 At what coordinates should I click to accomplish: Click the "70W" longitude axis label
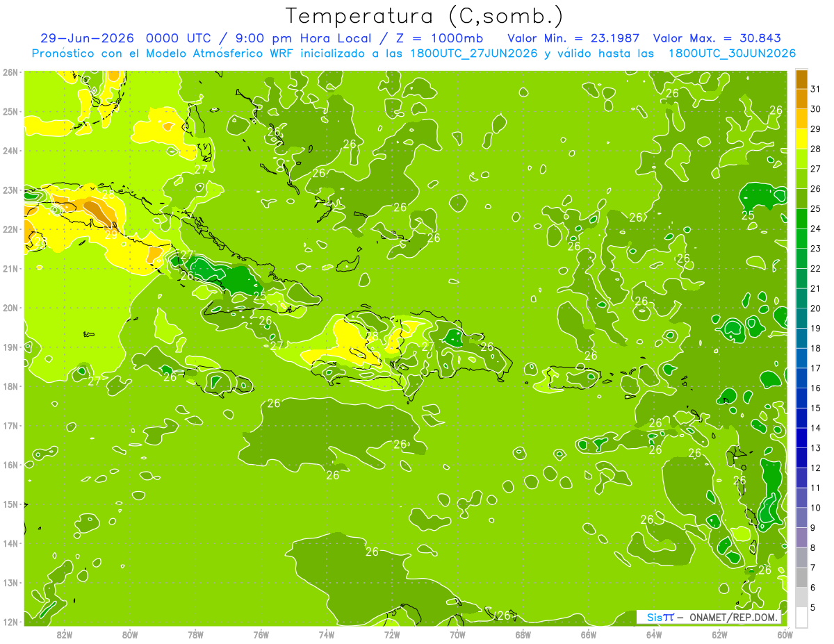point(457,634)
